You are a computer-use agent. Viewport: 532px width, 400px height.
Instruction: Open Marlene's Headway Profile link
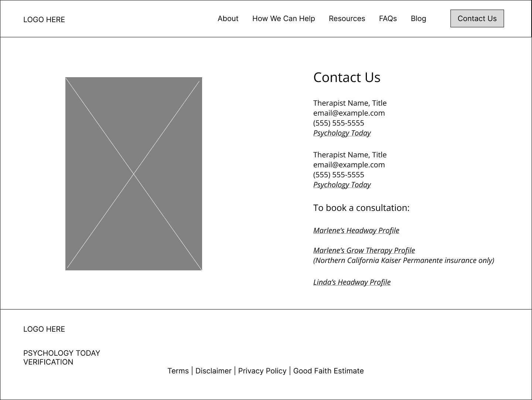pos(356,230)
